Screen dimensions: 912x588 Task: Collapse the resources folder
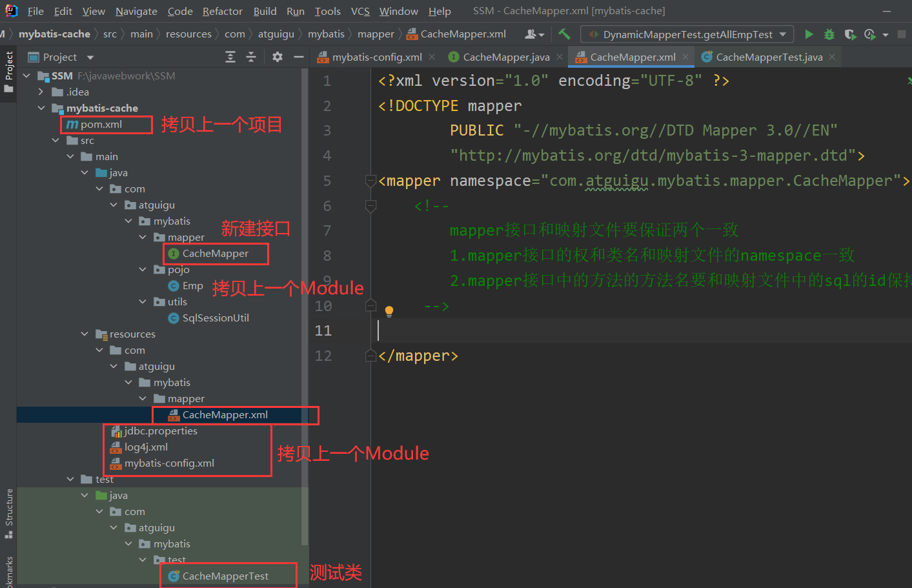pyautogui.click(x=85, y=334)
